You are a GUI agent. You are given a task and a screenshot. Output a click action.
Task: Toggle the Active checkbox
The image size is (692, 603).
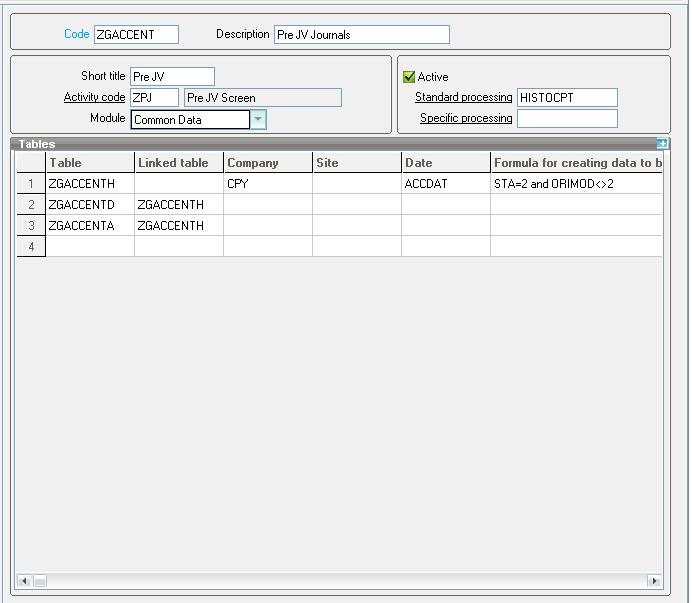pos(409,77)
